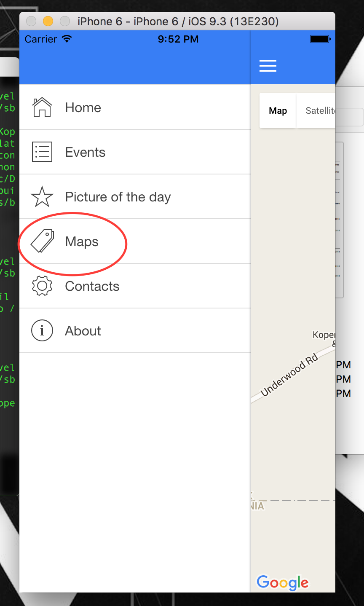The width and height of the screenshot is (364, 606).
Task: Click the Contacts gear icon
Action: click(x=42, y=286)
